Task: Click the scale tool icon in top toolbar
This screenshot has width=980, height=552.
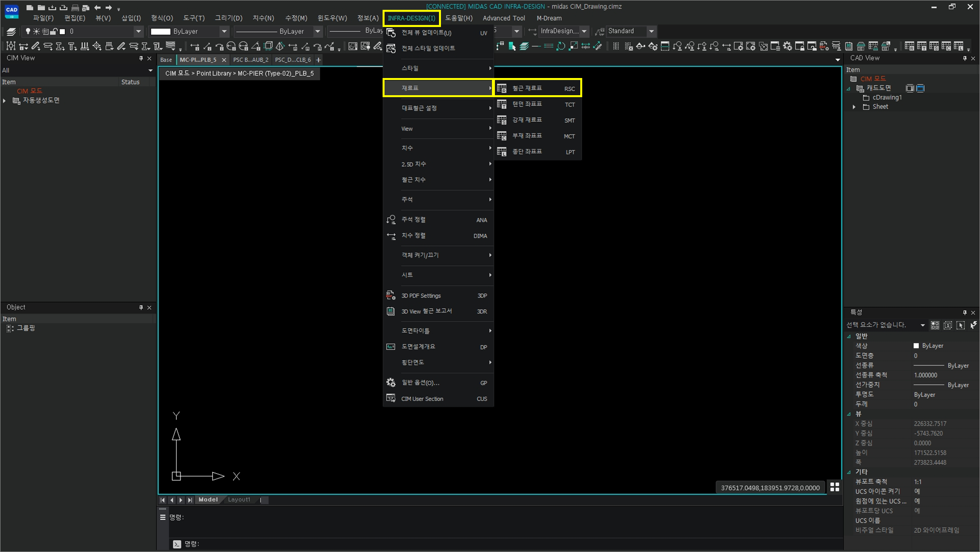Action: (x=573, y=46)
